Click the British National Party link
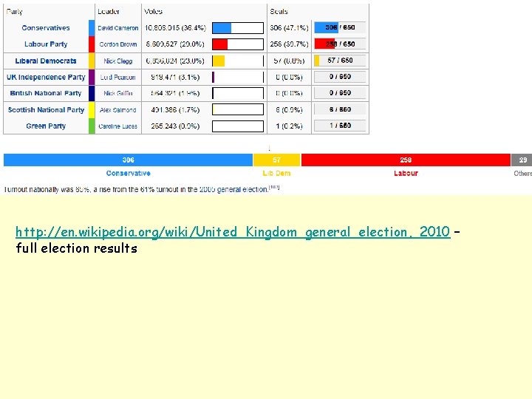This screenshot has height=399, width=532. (46, 93)
